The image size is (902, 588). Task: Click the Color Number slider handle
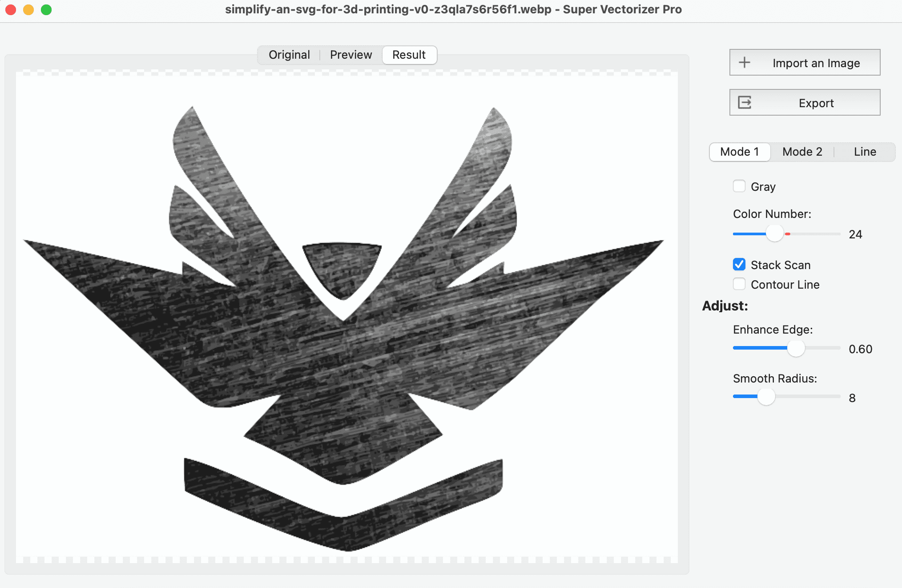point(775,233)
